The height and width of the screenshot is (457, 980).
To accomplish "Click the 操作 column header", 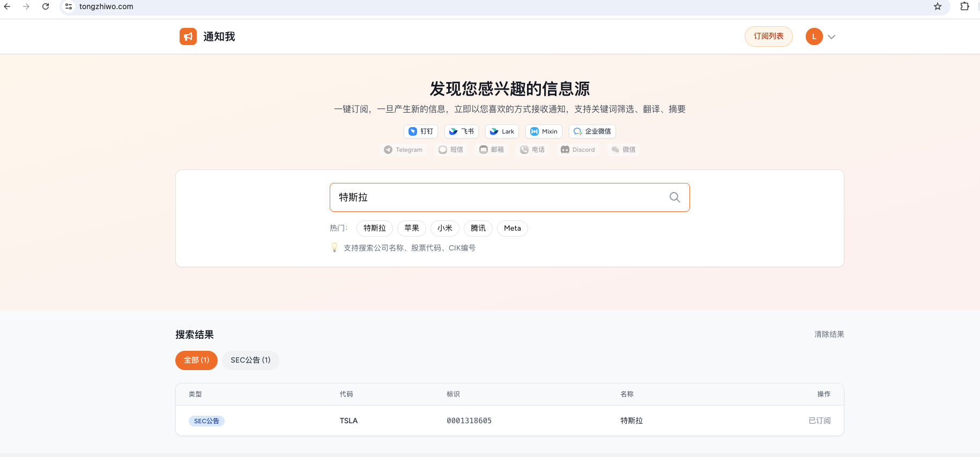I will point(824,394).
